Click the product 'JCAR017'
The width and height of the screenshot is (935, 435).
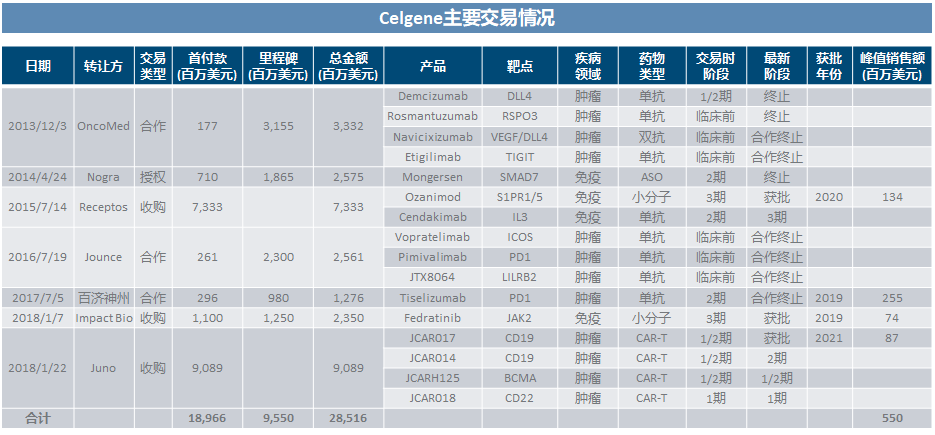pos(433,338)
